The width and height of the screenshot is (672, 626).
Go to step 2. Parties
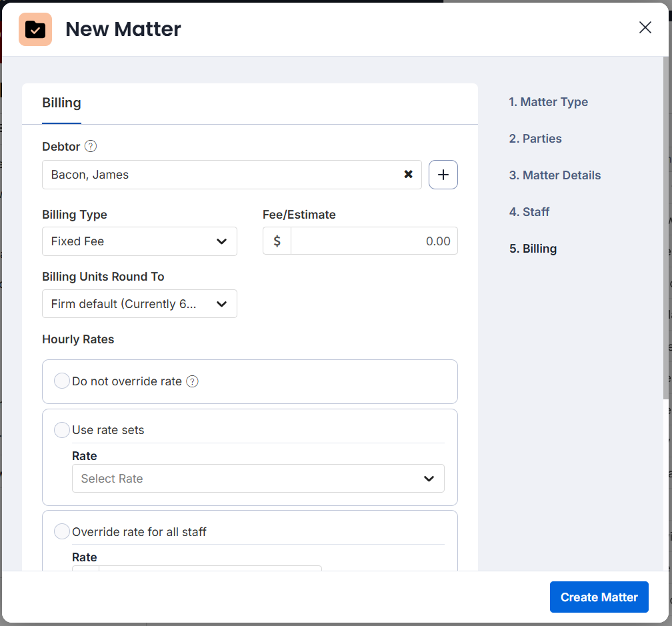click(535, 139)
